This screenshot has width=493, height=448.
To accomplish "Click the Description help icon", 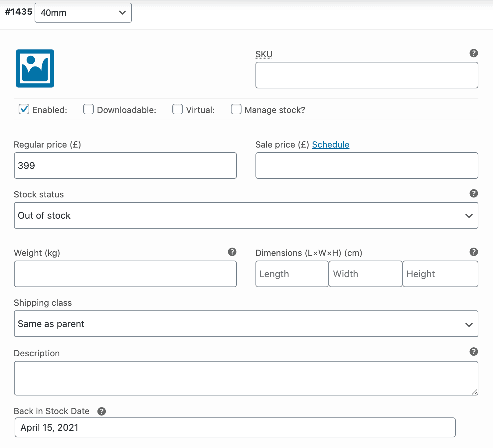I will [x=474, y=351].
